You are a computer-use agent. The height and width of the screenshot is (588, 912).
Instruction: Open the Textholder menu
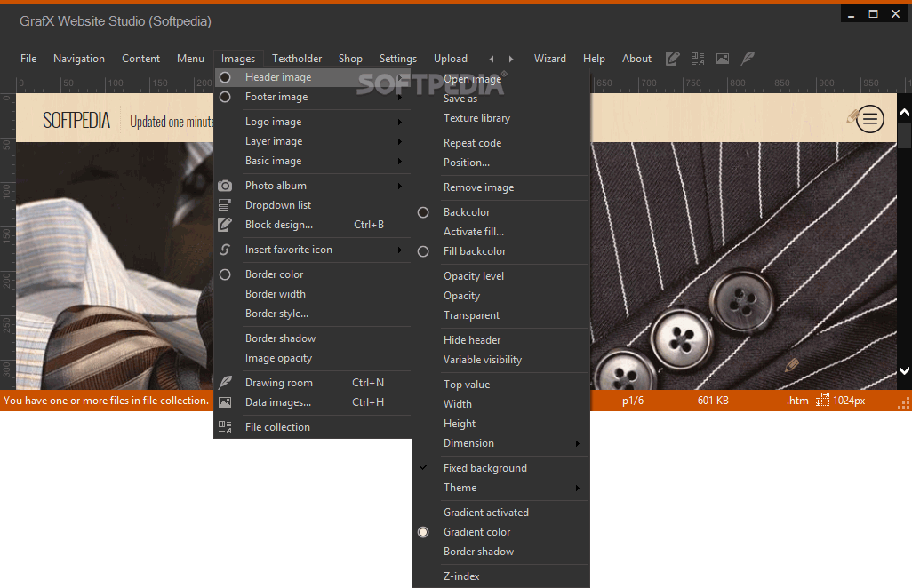tap(297, 59)
